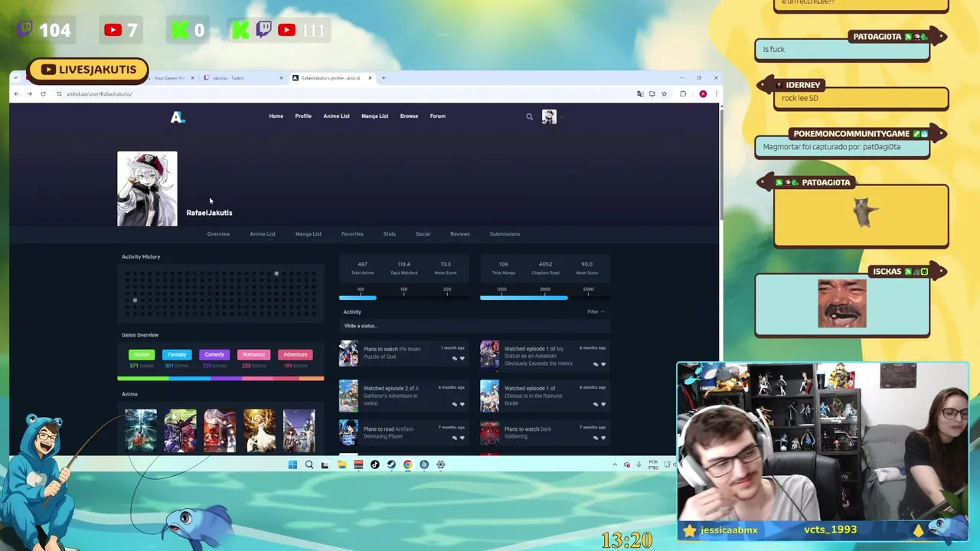Open the browser extensions puzzle icon

click(683, 94)
